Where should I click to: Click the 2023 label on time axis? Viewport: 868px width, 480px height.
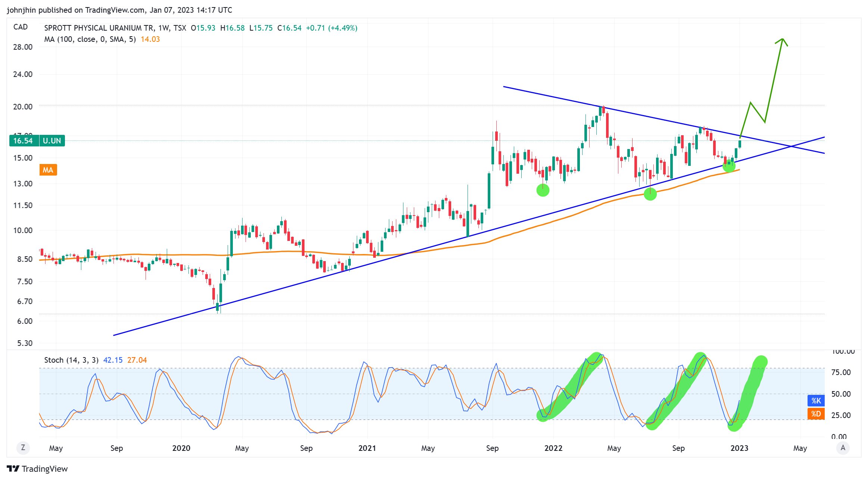pos(739,448)
